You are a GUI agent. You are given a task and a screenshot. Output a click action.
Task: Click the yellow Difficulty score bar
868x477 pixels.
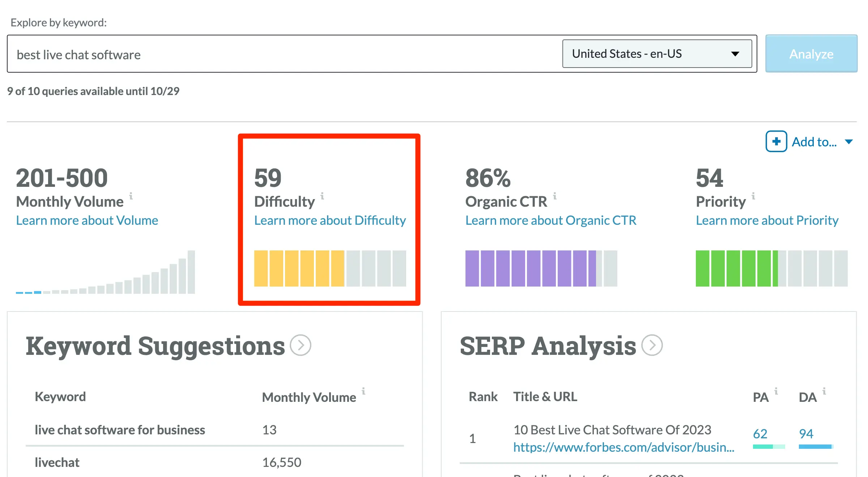point(299,268)
